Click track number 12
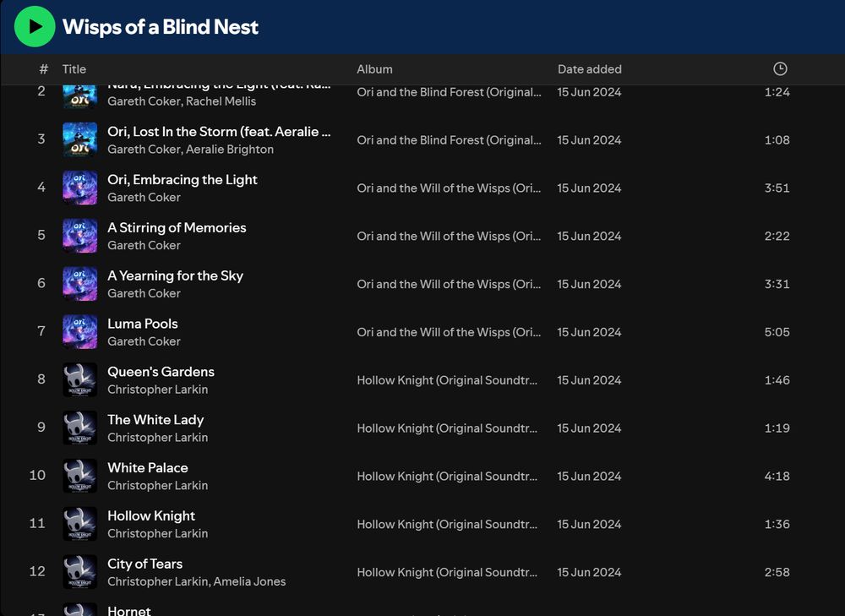This screenshot has height=616, width=845. (x=37, y=571)
